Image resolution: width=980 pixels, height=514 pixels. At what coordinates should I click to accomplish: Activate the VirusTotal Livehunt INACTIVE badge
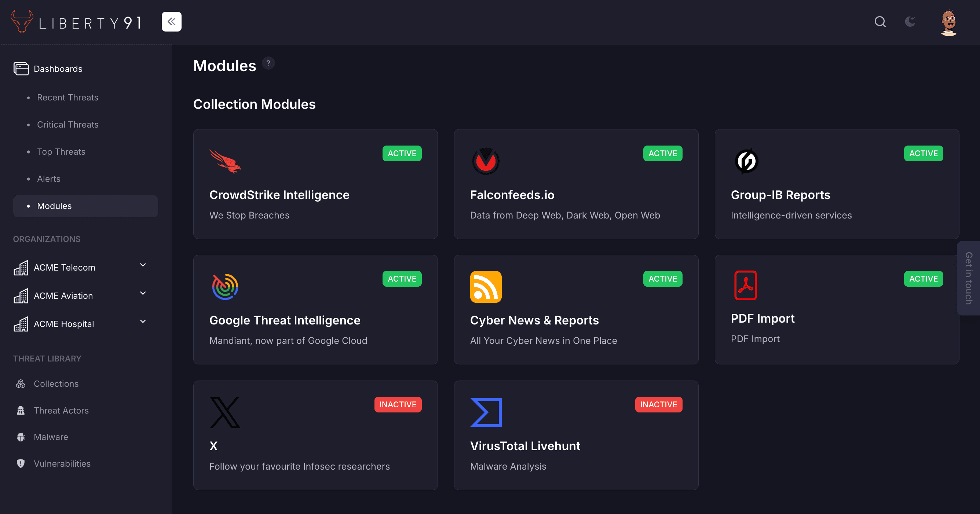click(x=659, y=404)
